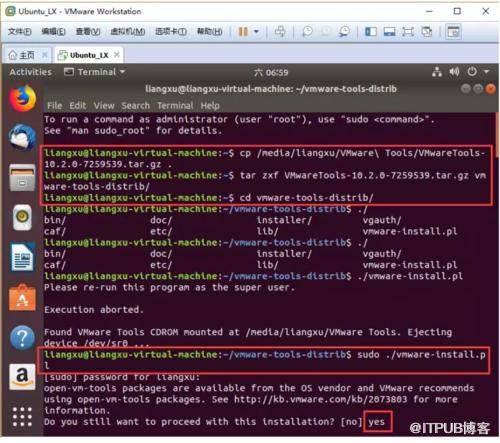Maximize the terminal window
Viewport: 500px width, 443px height.
pyautogui.click(x=478, y=89)
